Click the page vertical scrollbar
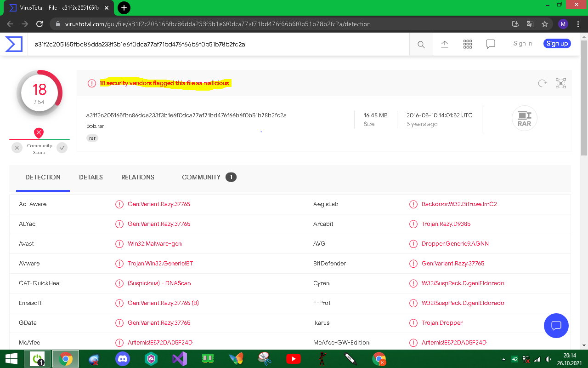The image size is (588, 368). (x=584, y=98)
